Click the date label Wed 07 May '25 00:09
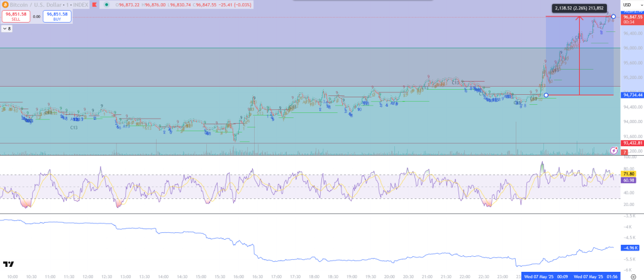Viewport: 644px width, 280px height. tap(545, 276)
